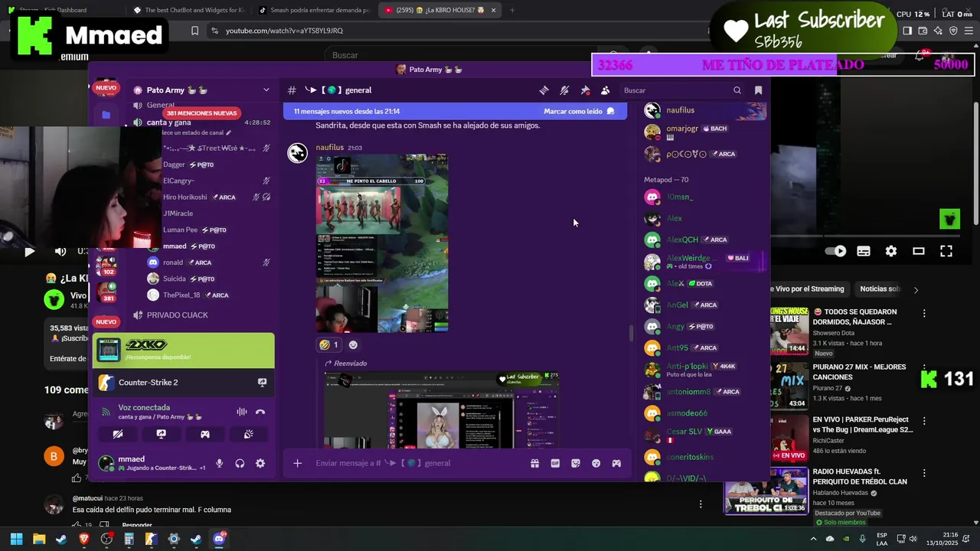Image resolution: width=980 pixels, height=551 pixels.
Task: Open Threads icon in Discord header
Action: click(544, 90)
